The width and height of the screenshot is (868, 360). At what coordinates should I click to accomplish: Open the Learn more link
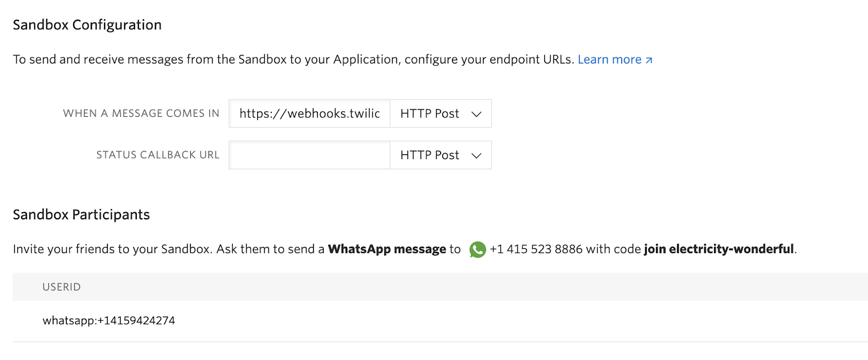pyautogui.click(x=615, y=60)
